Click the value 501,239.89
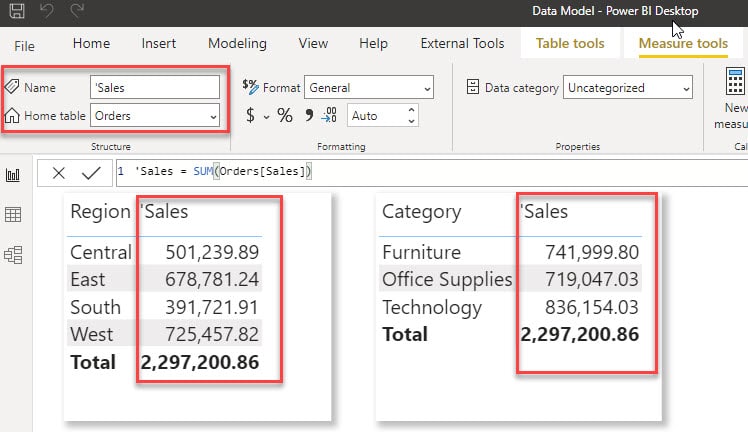This screenshot has width=748, height=432. pos(212,252)
